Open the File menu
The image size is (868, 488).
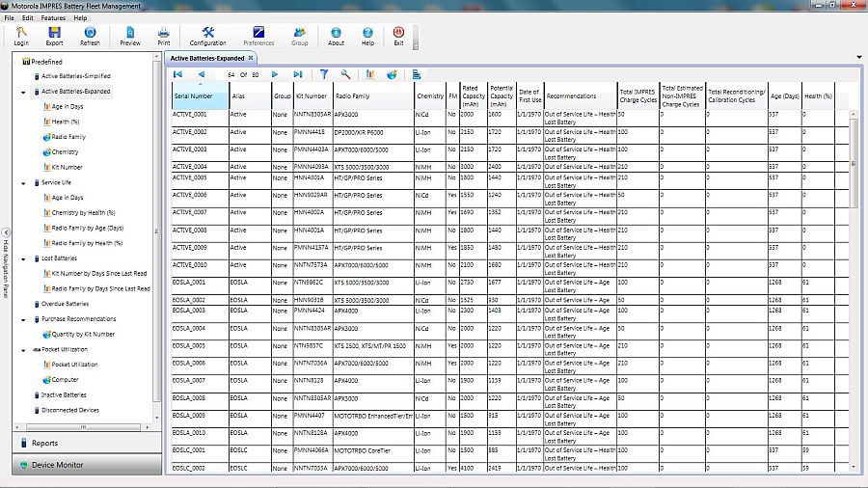point(10,17)
